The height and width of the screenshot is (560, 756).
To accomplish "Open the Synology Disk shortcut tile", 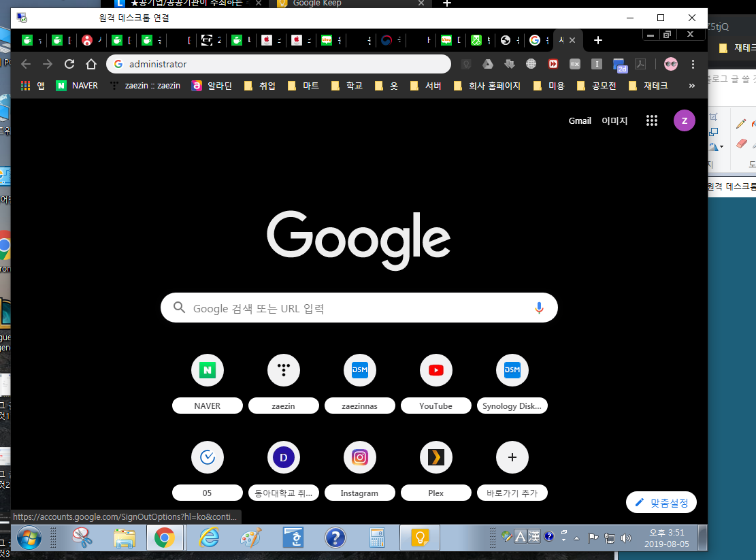I will coord(512,384).
